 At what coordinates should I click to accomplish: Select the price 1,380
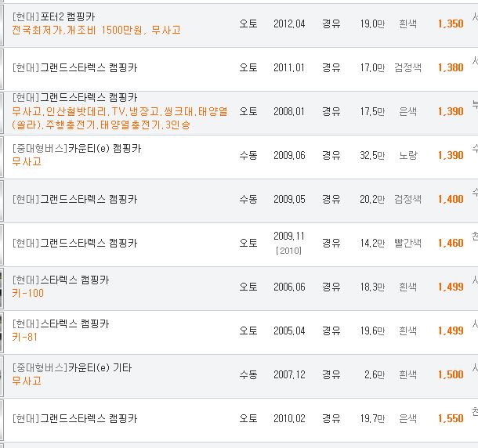[x=451, y=67]
